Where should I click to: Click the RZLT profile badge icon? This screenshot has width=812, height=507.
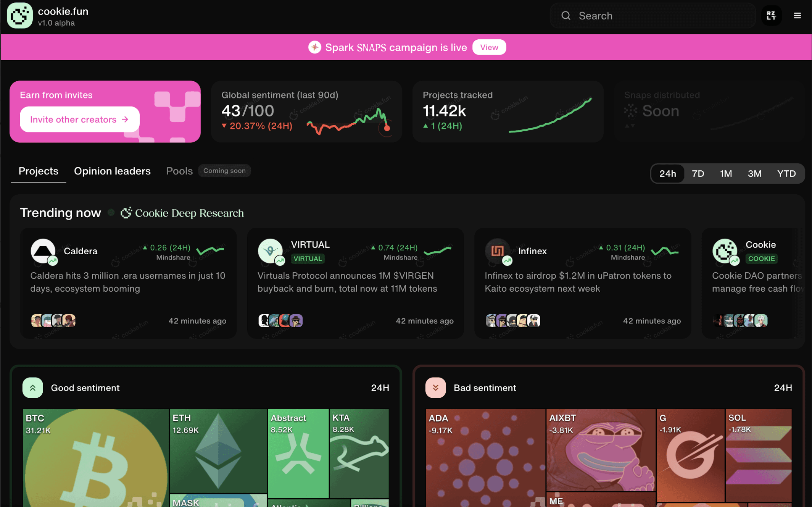[771, 16]
